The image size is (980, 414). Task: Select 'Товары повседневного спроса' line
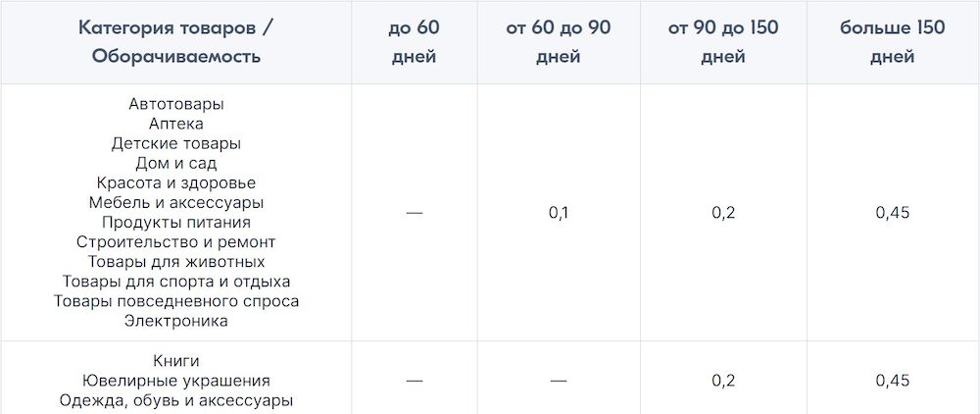coord(176,301)
